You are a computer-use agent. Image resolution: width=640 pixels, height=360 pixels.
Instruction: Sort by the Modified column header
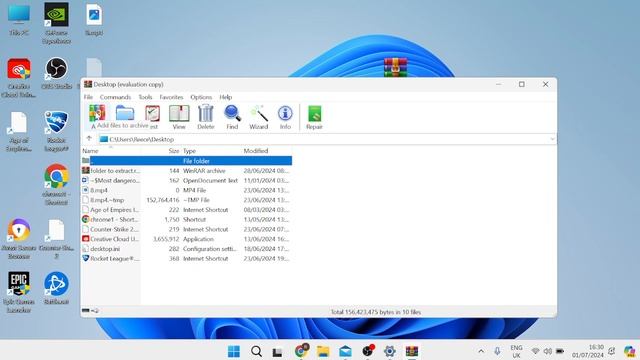click(256, 151)
